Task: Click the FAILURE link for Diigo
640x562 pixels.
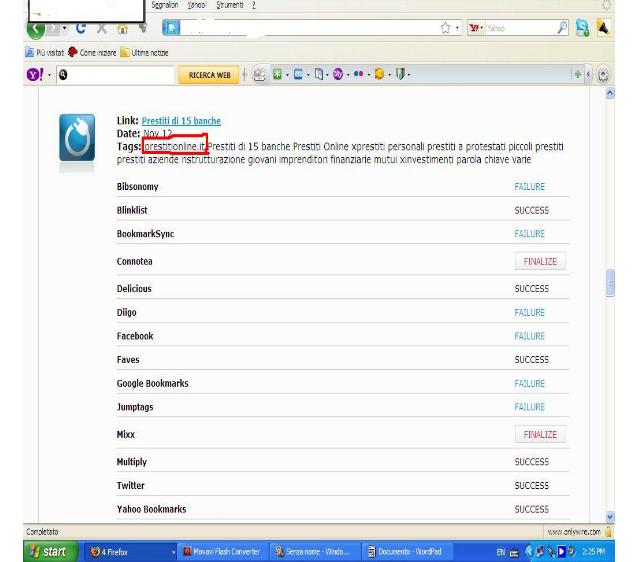Action: click(529, 313)
